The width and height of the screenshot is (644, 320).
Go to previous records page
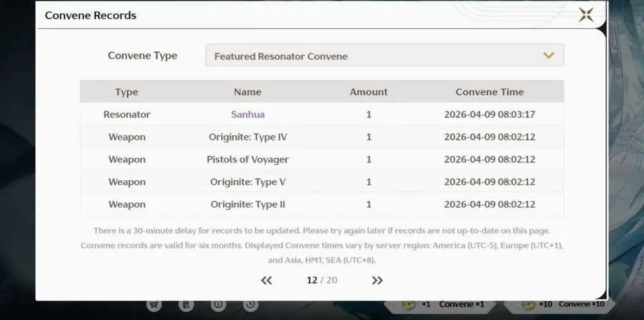tap(267, 281)
